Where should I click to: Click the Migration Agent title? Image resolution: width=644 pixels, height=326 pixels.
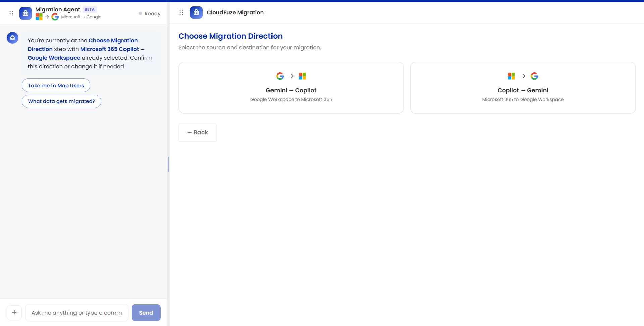57,9
